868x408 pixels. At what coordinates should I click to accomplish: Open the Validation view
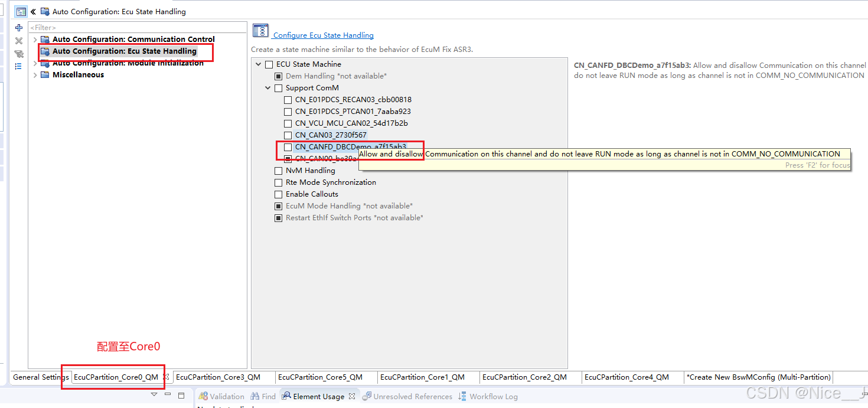(221, 396)
